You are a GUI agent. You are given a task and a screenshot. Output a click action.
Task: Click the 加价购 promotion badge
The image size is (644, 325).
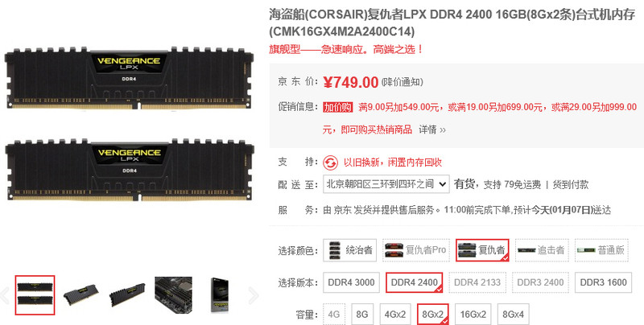(x=338, y=108)
